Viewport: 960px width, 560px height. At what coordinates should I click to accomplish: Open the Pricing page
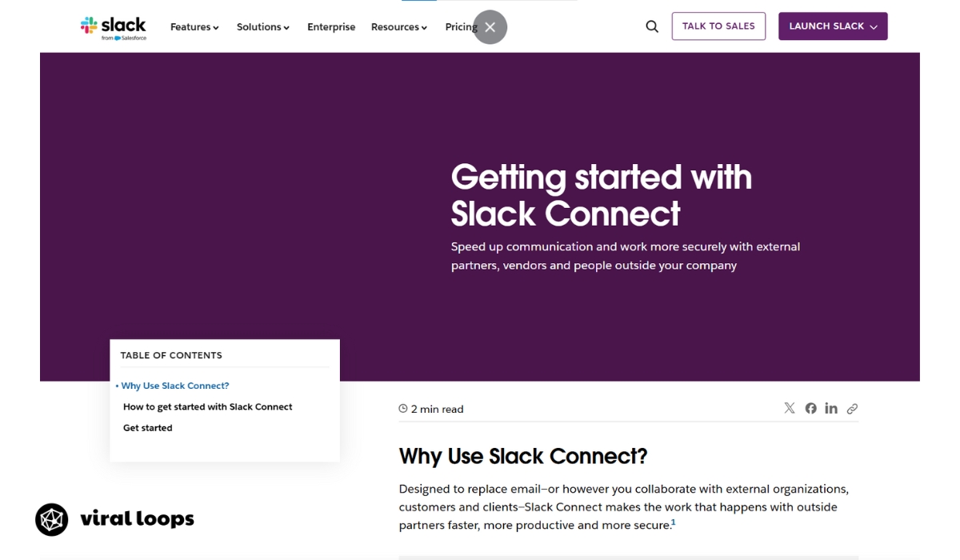coord(461,27)
